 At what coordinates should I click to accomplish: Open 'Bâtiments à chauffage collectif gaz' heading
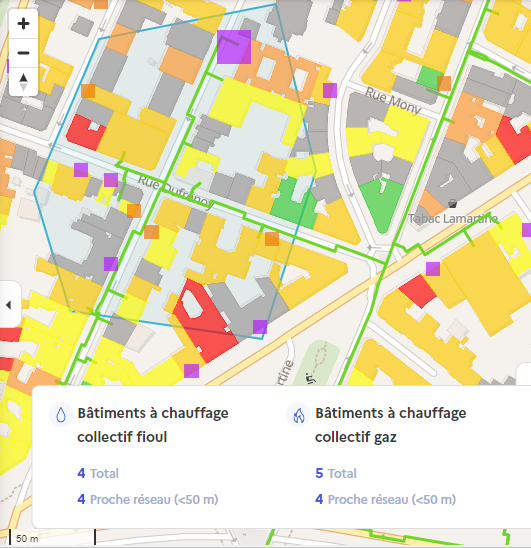tap(390, 425)
